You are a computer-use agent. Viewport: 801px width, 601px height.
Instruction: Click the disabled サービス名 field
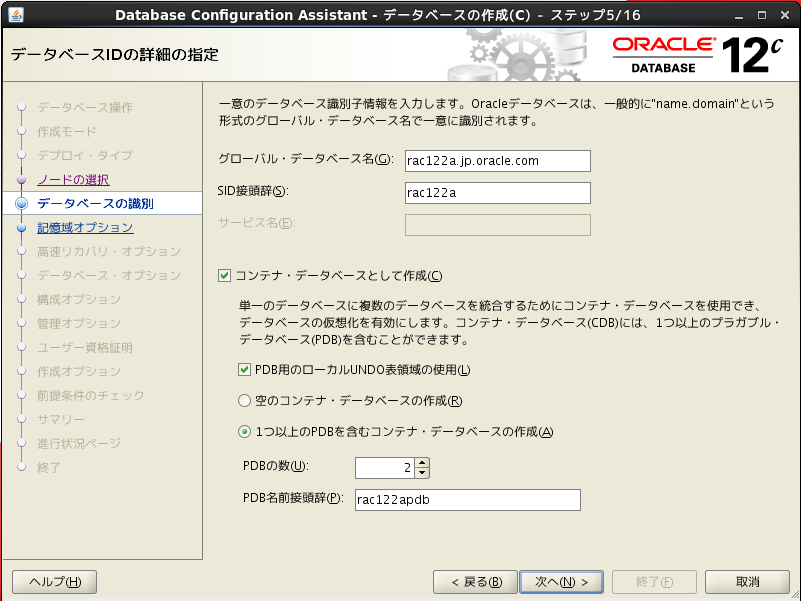click(x=498, y=225)
